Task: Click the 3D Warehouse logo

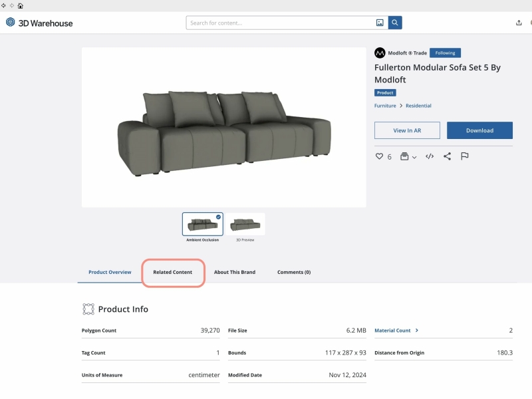Action: tap(39, 23)
